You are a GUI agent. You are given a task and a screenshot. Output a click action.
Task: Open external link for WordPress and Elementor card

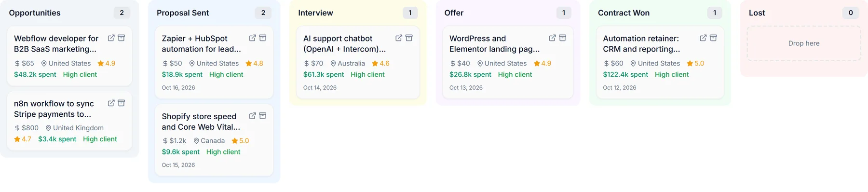pos(552,38)
